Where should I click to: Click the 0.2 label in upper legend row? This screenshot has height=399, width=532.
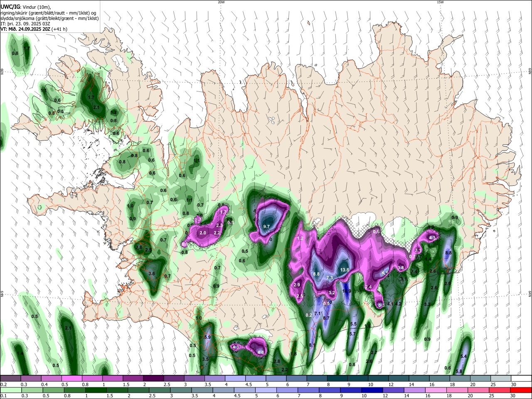3,384
